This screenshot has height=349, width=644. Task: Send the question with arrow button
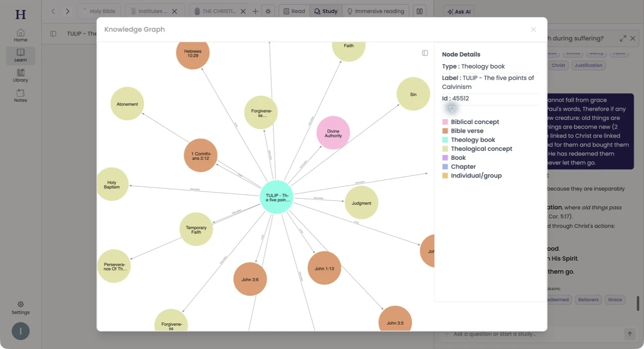(x=630, y=334)
